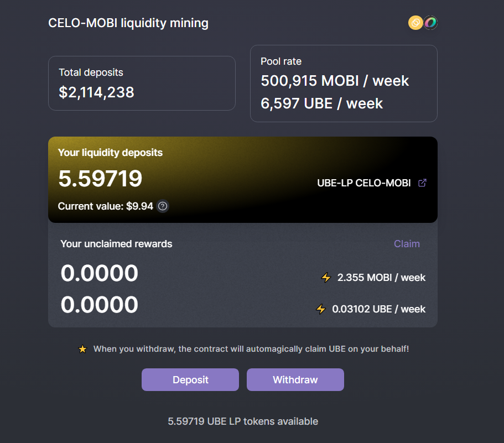
Task: Click the UBE-LP CELO-MOBI label
Action: click(x=363, y=183)
